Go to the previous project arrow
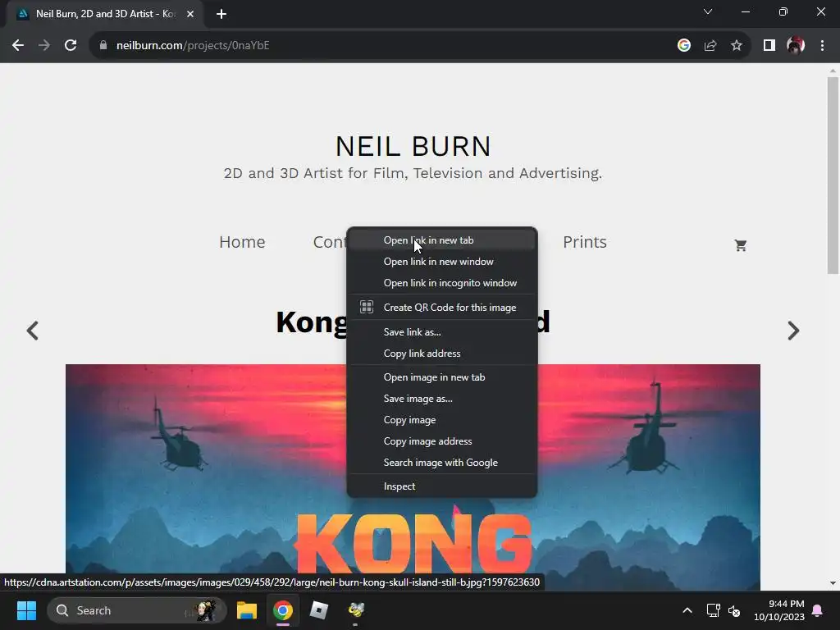The image size is (840, 630). pos(33,331)
